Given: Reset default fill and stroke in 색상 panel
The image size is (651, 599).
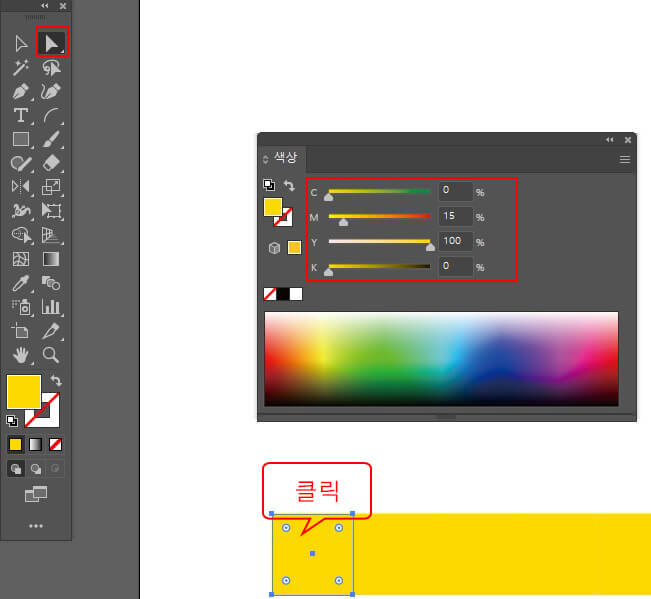Looking at the screenshot, I should (x=269, y=185).
